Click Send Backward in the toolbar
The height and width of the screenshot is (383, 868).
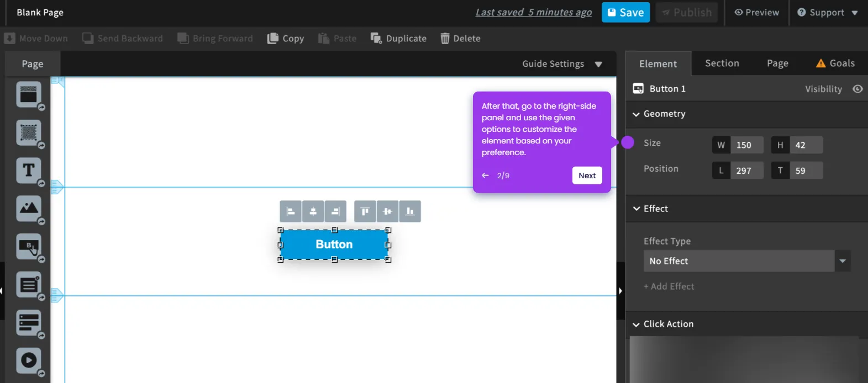click(123, 39)
